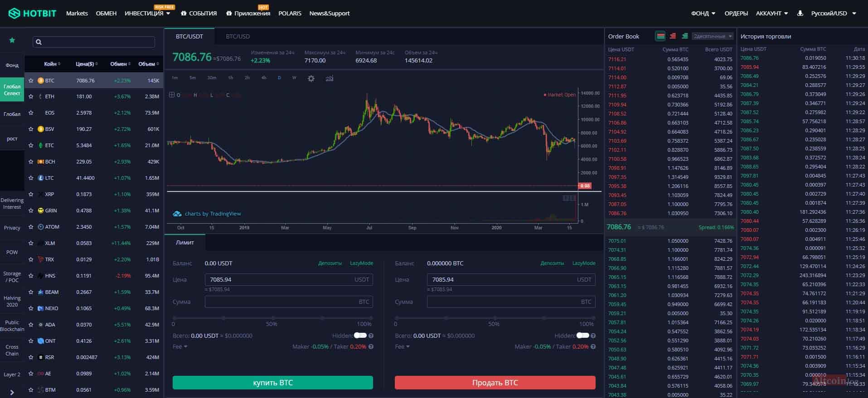Expand Fee details in buy panel

[179, 346]
